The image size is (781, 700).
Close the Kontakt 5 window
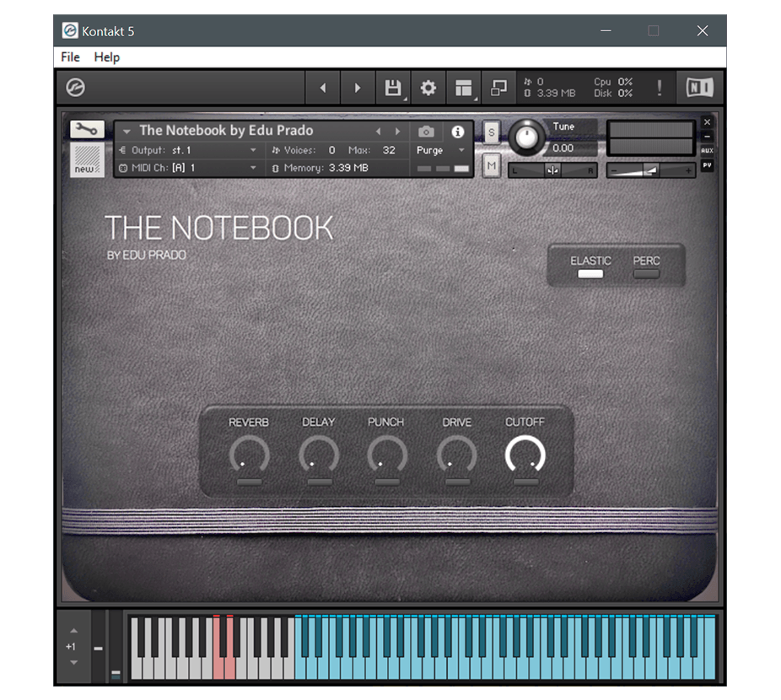point(703,31)
